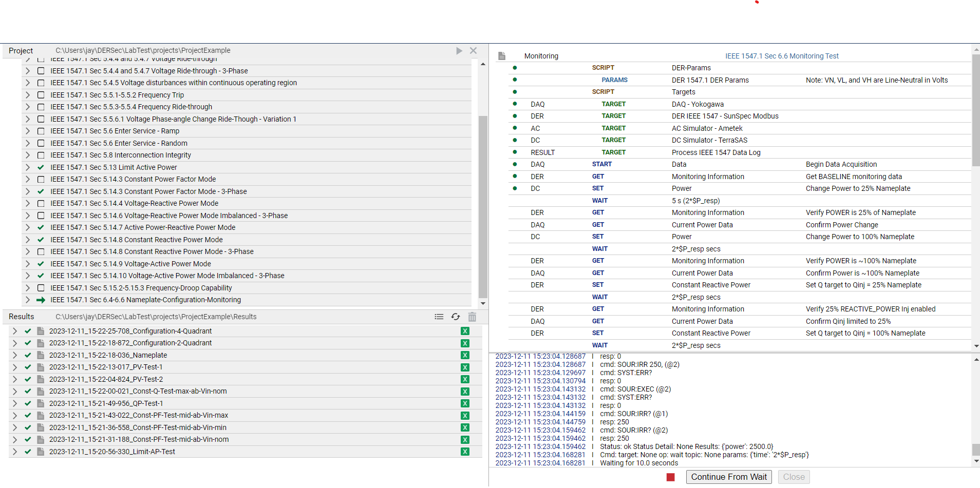
Task: Expand Sec 5.14.4 Voltage-Reactive Power Mode
Action: (x=28, y=203)
